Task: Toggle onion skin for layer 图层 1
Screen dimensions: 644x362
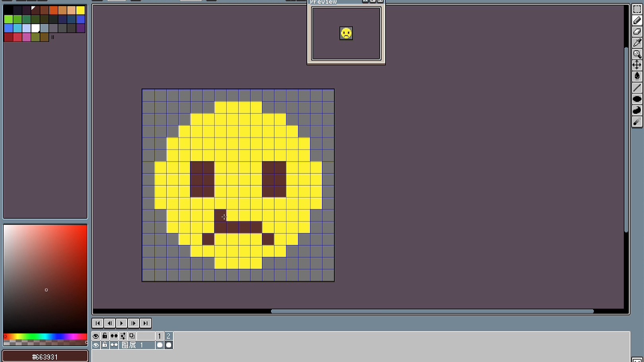Action: click(114, 345)
